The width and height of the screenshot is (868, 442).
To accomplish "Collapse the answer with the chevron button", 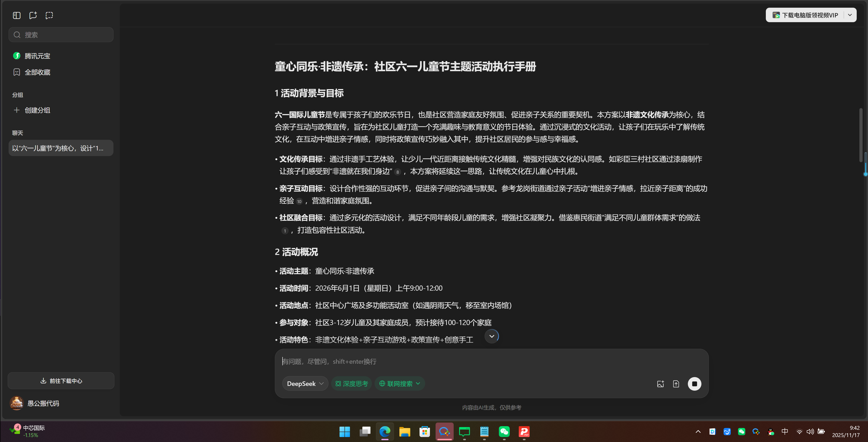I will (491, 336).
